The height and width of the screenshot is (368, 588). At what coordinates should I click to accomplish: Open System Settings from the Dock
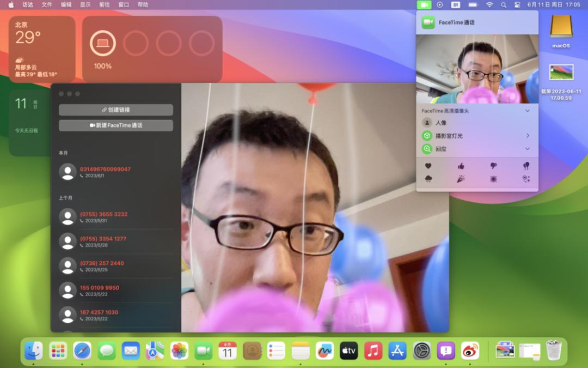click(x=422, y=351)
